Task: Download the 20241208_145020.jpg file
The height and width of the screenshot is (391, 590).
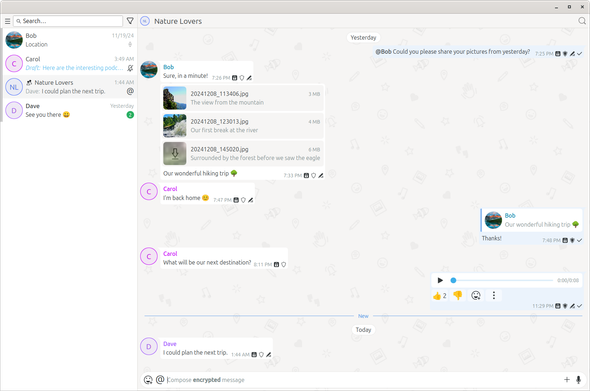Action: (x=175, y=153)
